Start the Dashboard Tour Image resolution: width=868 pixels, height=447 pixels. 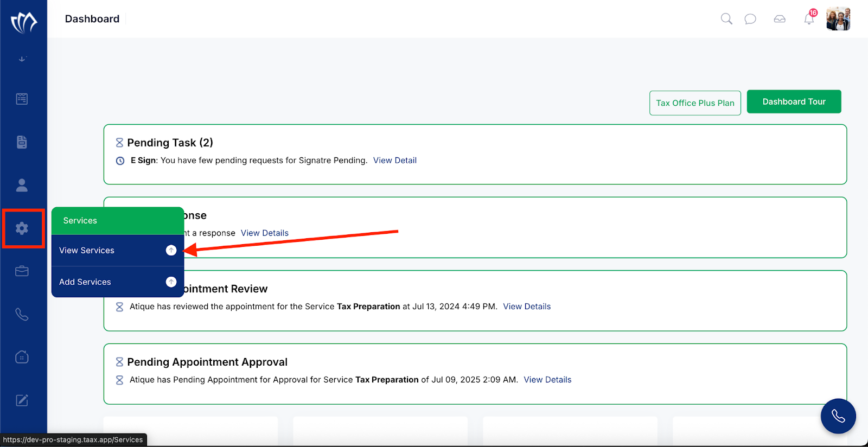point(794,101)
